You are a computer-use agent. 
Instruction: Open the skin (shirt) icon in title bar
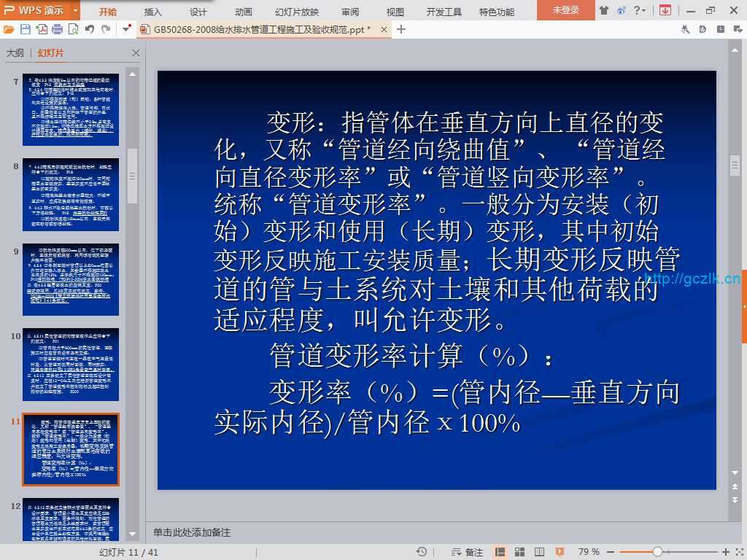pos(603,10)
